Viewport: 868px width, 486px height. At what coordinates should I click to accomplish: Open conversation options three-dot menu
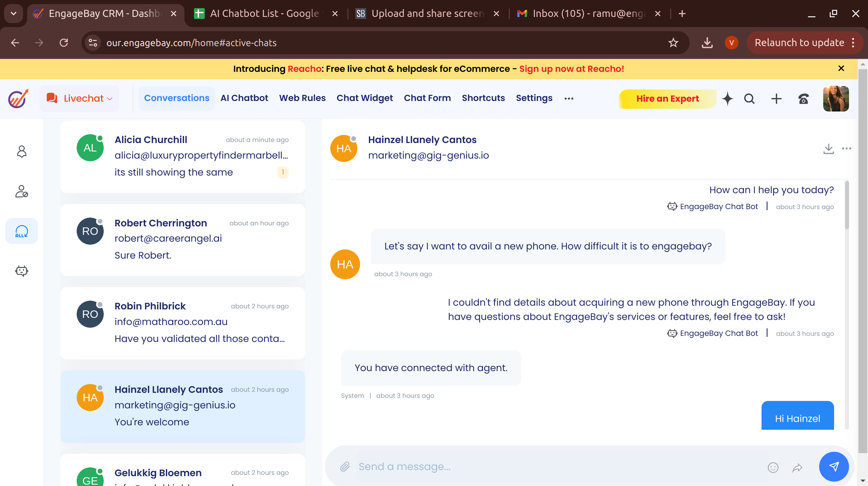846,148
